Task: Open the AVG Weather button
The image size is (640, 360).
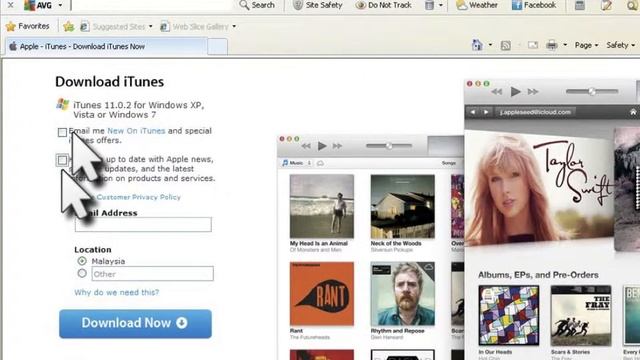Action: (x=477, y=5)
